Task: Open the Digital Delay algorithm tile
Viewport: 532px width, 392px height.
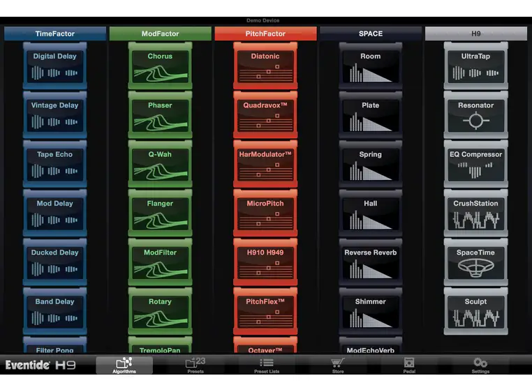Action: point(54,66)
